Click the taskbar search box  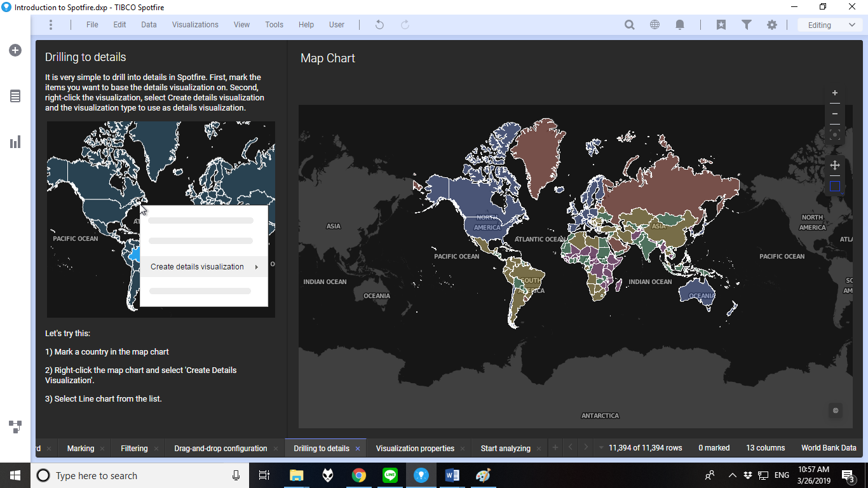click(x=140, y=475)
